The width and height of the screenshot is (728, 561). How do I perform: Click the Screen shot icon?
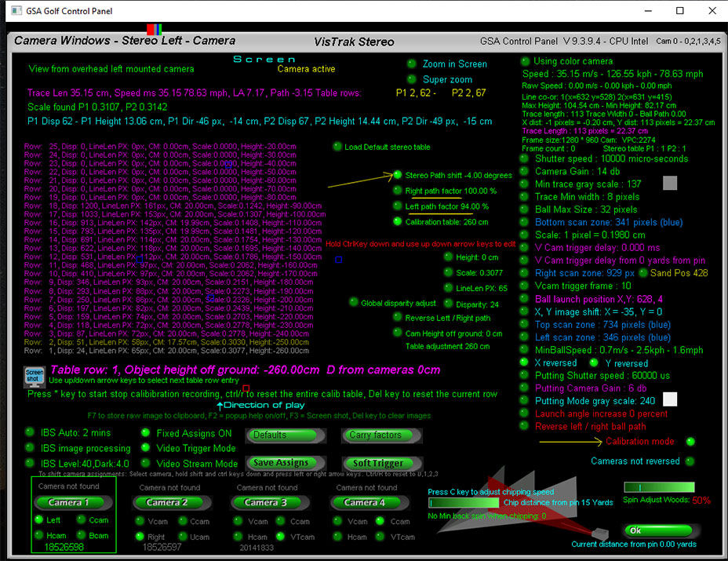coord(35,376)
